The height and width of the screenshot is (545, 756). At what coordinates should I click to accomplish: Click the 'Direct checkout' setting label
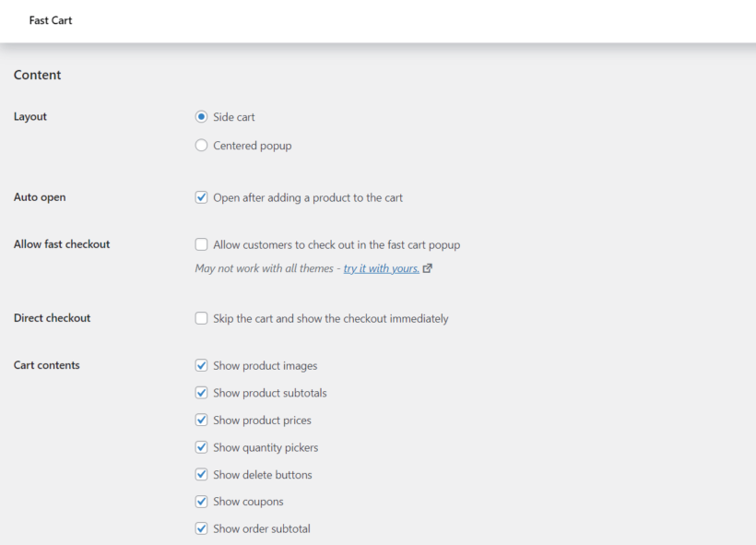point(52,317)
